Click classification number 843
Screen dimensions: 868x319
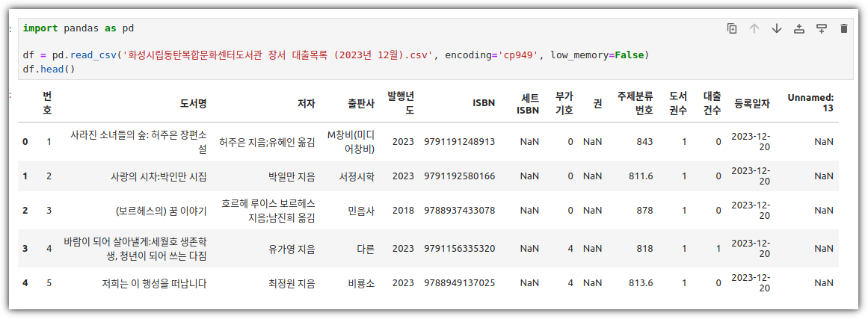(x=645, y=142)
